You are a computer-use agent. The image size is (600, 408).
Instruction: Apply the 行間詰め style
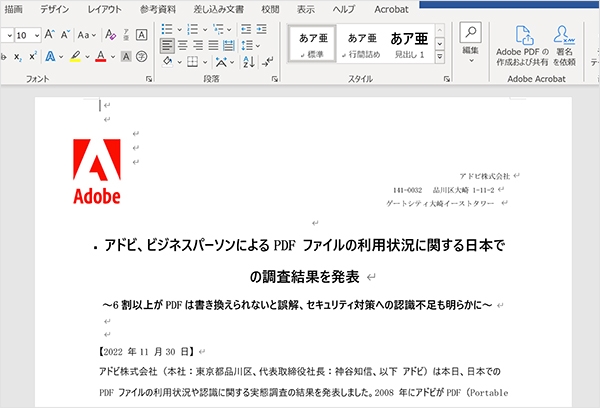click(361, 44)
